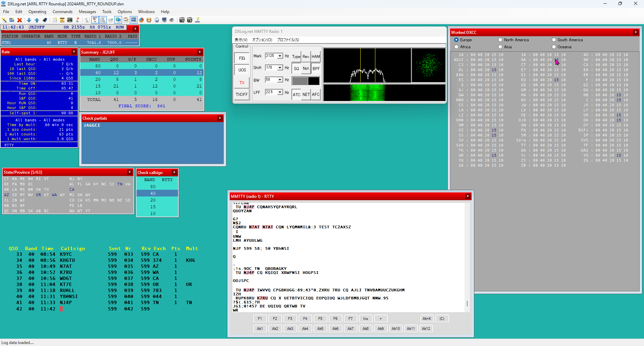Open the LPF value dropdown

pos(280,92)
